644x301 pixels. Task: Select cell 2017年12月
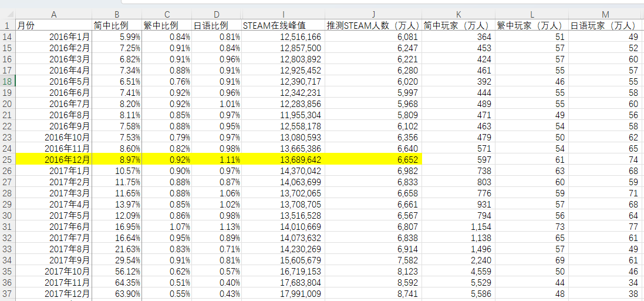54,294
